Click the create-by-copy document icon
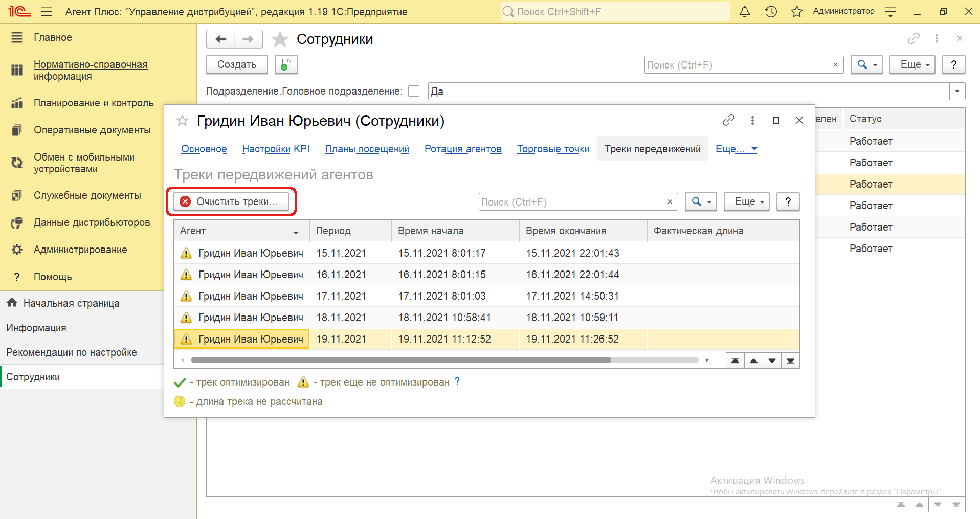Viewport: 980px width, 519px height. click(286, 65)
